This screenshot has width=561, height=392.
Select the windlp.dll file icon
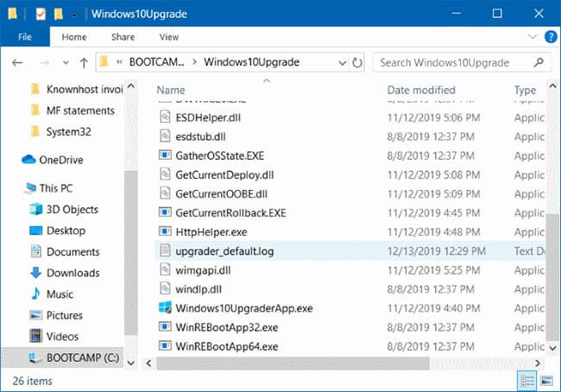click(x=165, y=288)
